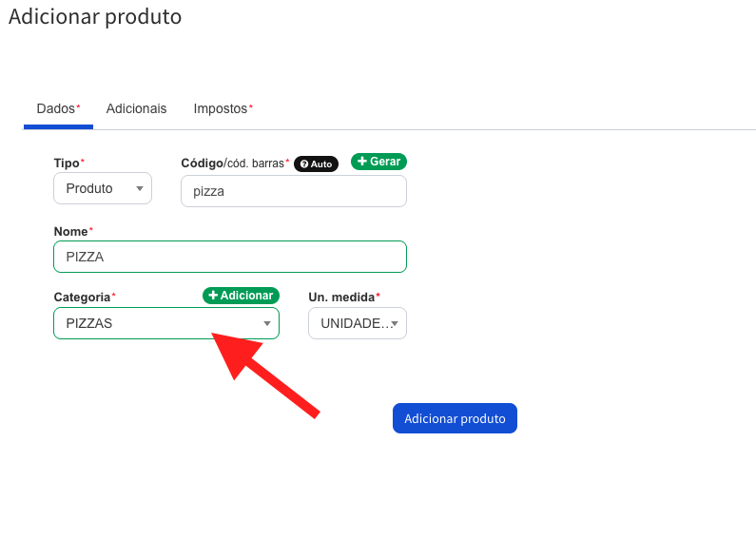756x538 pixels.
Task: Switch to the Dados tab
Action: [58, 109]
